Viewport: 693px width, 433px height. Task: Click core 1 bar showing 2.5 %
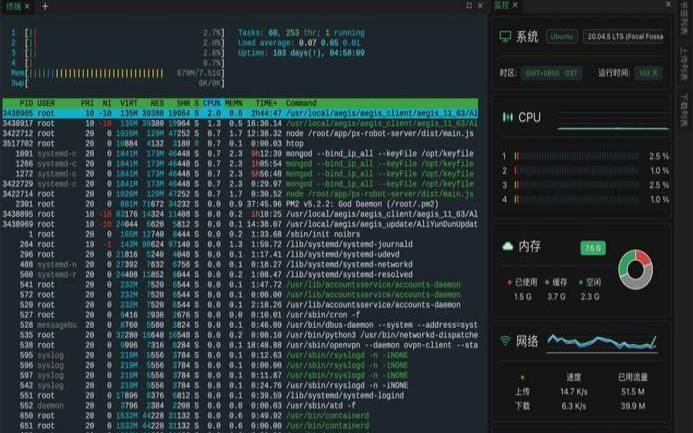[x=577, y=156]
